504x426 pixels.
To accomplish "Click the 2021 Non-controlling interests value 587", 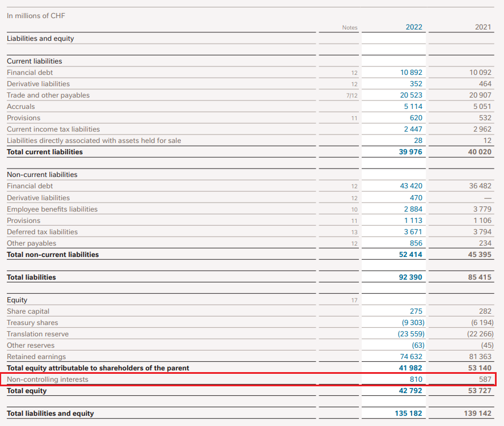I will 485,379.
